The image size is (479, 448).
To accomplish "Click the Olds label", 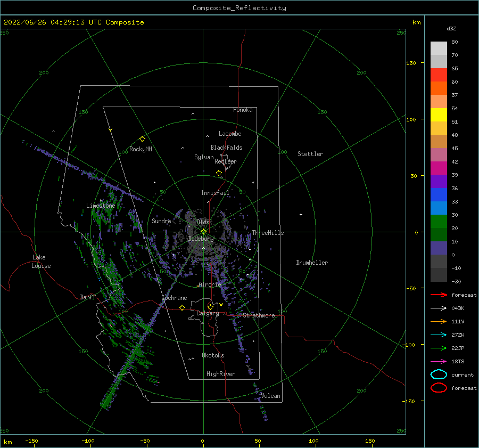I will [x=203, y=222].
